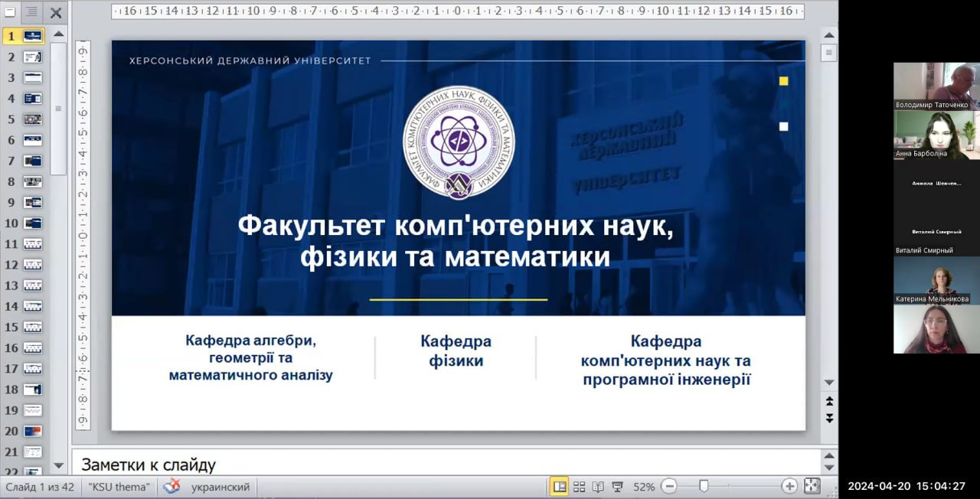The width and height of the screenshot is (980, 499).
Task: Click the 'украинский' language indicator
Action: 220,487
